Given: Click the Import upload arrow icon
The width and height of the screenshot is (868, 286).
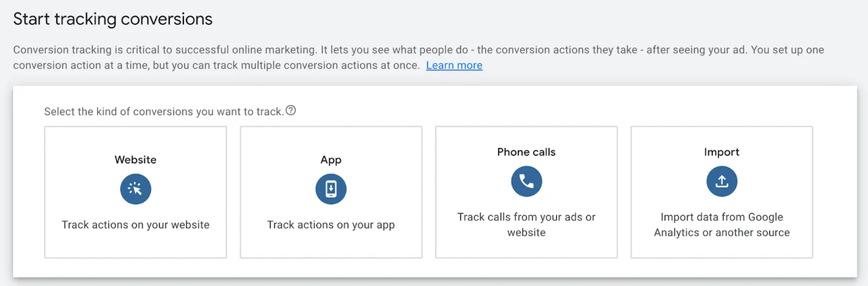Looking at the screenshot, I should [x=722, y=181].
